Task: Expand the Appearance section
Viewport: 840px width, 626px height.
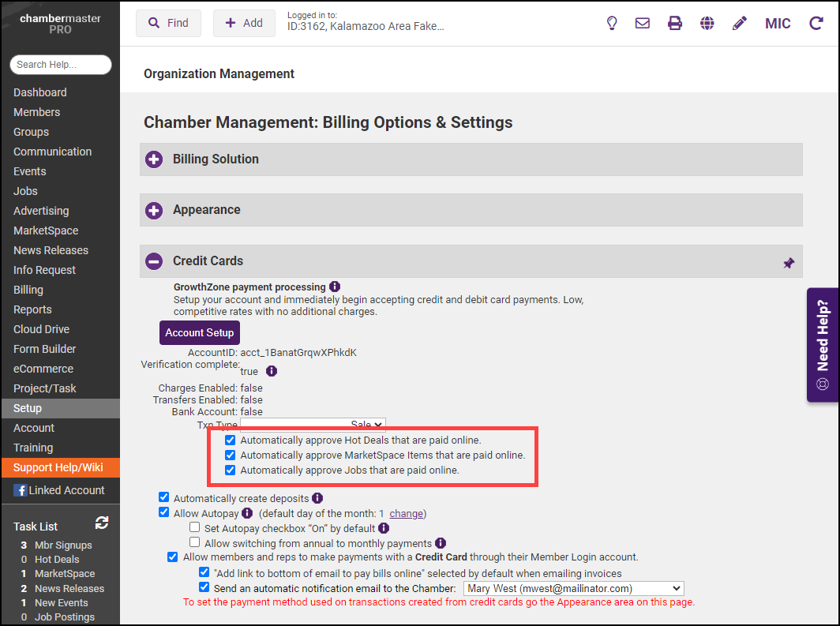Action: [x=154, y=210]
